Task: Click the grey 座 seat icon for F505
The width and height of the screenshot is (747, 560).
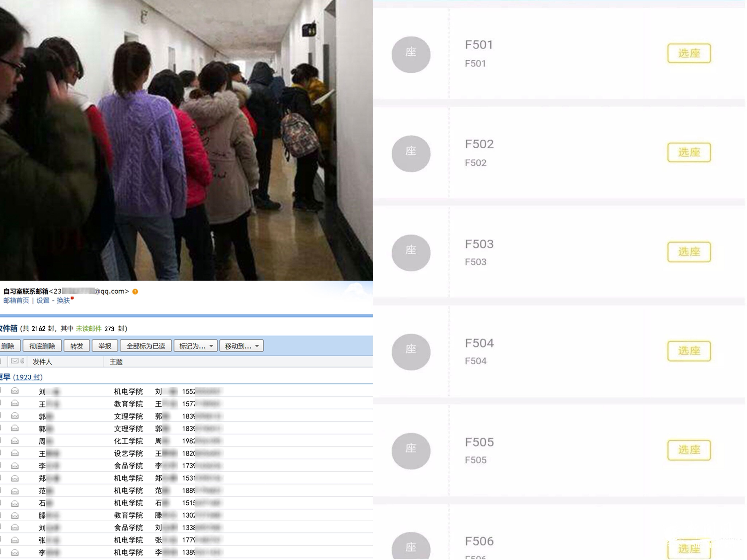Action: [411, 451]
